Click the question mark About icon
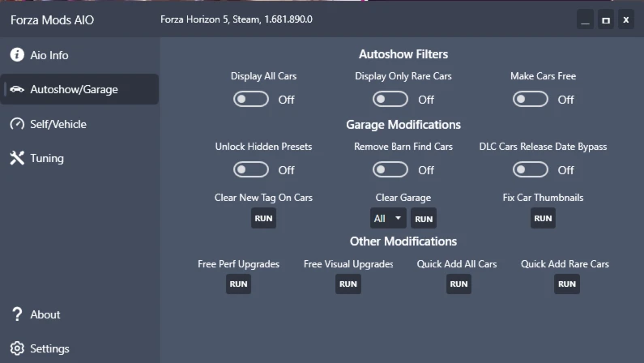 click(x=17, y=314)
